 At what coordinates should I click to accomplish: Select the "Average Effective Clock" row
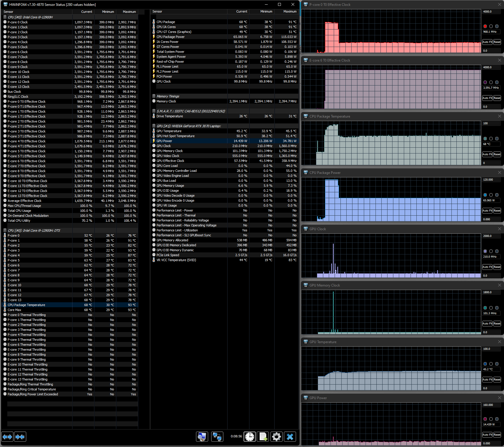(x=70, y=201)
